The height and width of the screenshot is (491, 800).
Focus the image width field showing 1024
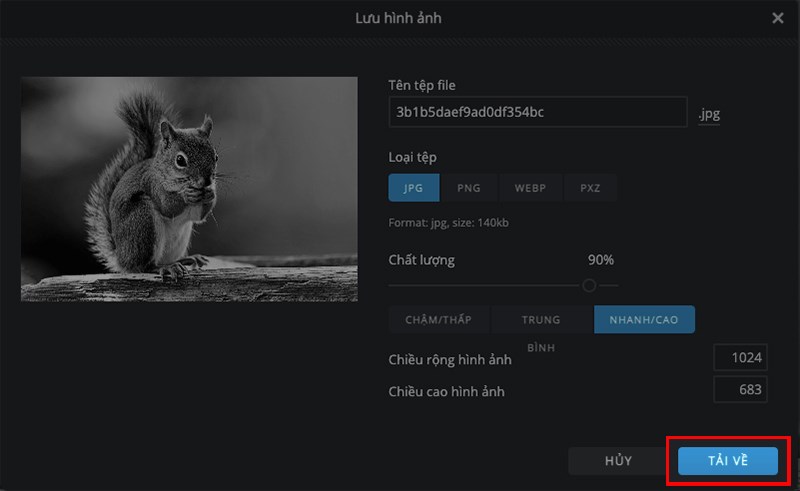tap(740, 358)
